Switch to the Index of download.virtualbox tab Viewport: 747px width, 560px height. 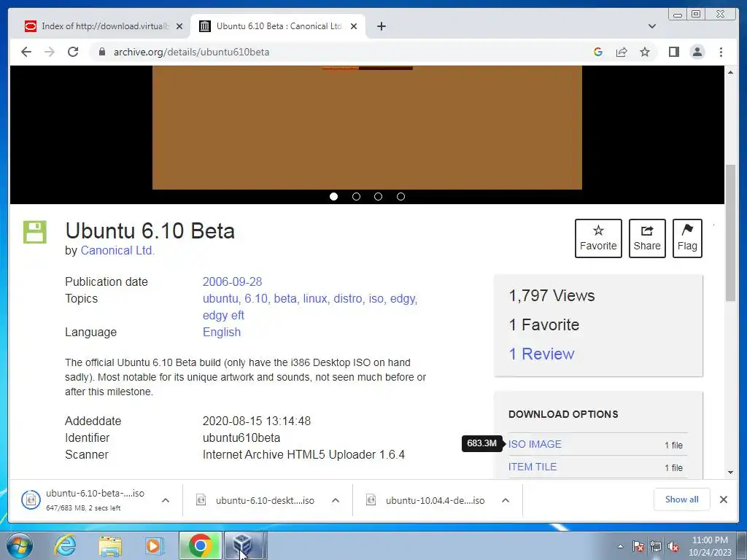click(x=105, y=26)
